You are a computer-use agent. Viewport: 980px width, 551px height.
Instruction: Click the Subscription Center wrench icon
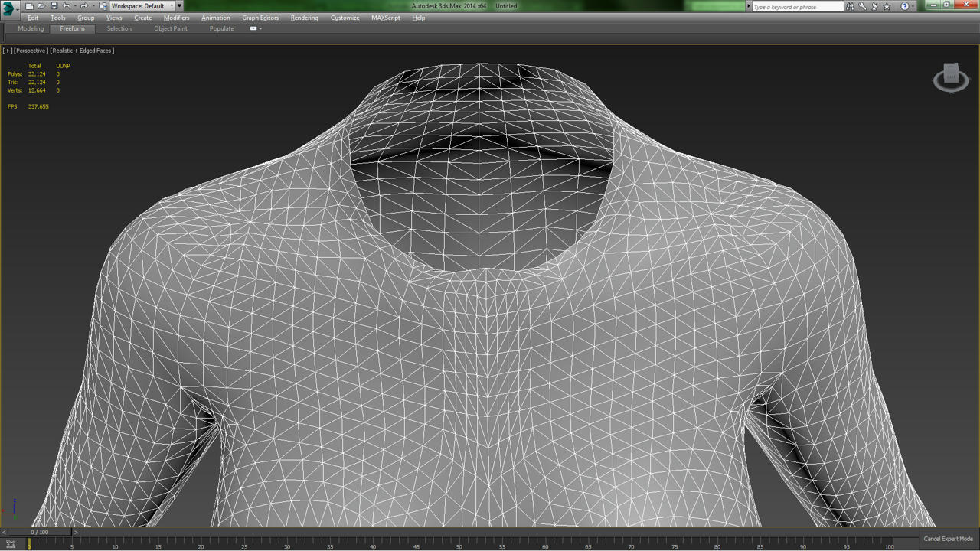coord(862,6)
